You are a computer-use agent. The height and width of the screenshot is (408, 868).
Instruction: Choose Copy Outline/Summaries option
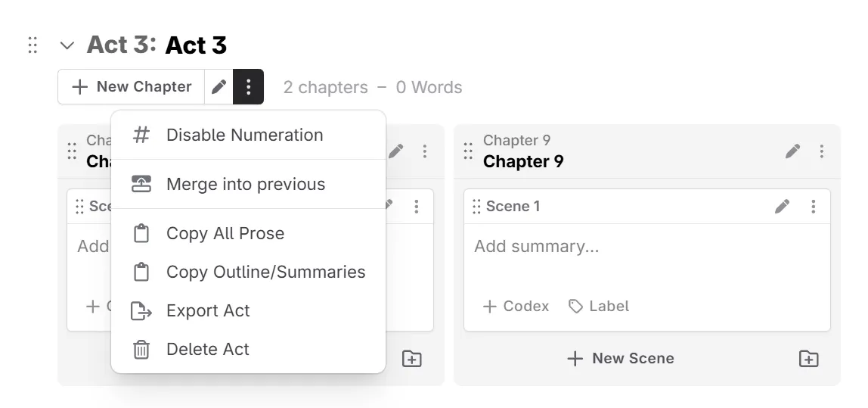pos(265,272)
